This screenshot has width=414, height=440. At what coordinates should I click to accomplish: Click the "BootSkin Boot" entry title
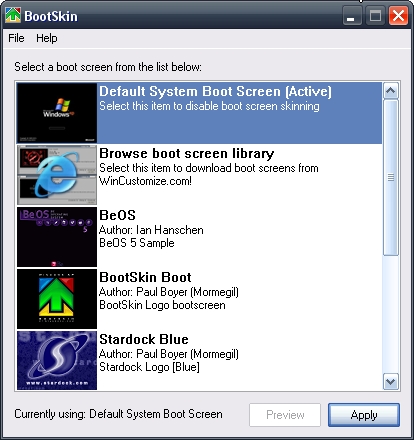[x=145, y=277]
